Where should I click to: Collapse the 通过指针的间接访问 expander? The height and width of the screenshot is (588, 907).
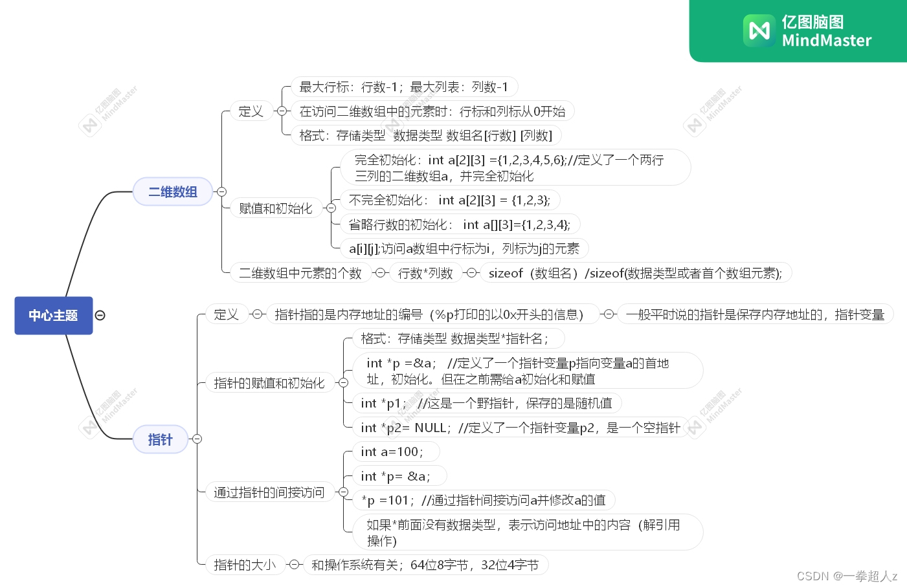coord(343,492)
